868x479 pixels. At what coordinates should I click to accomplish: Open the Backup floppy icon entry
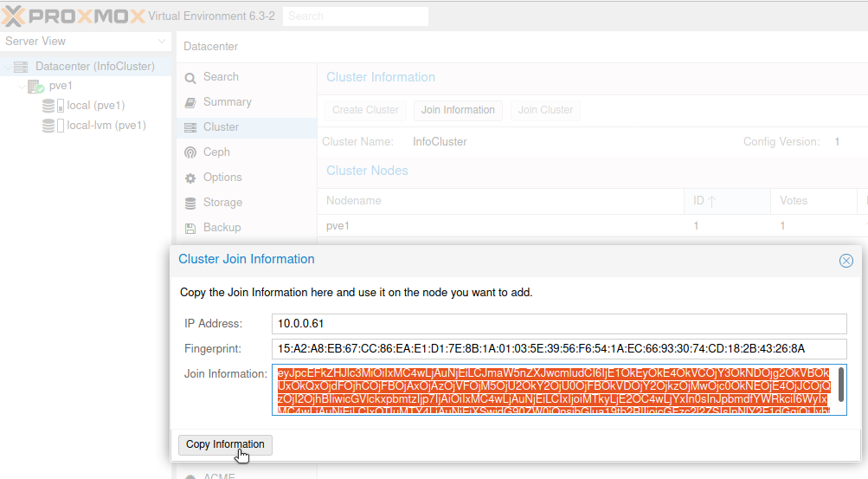tap(190, 228)
